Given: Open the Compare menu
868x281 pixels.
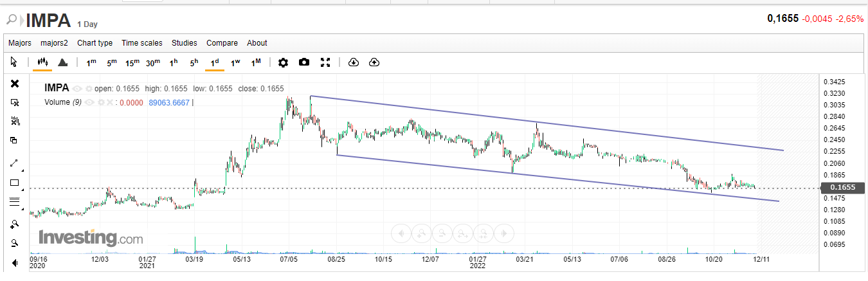Looking at the screenshot, I should [222, 43].
